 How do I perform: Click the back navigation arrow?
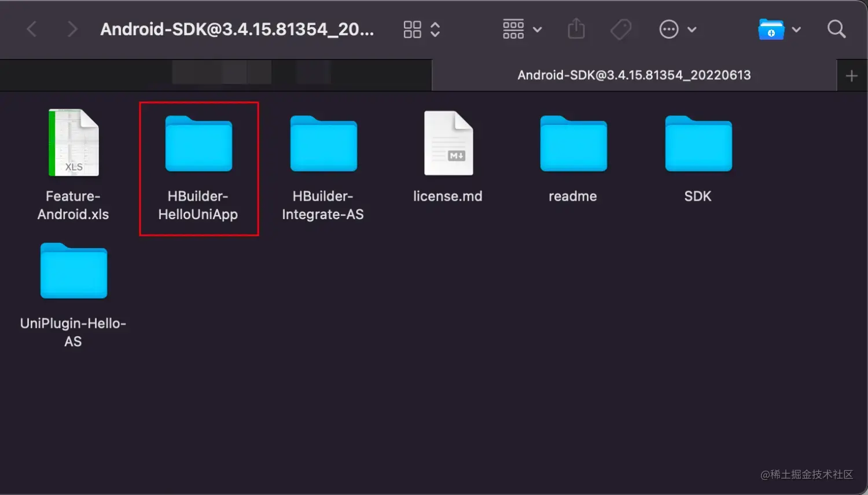[32, 29]
